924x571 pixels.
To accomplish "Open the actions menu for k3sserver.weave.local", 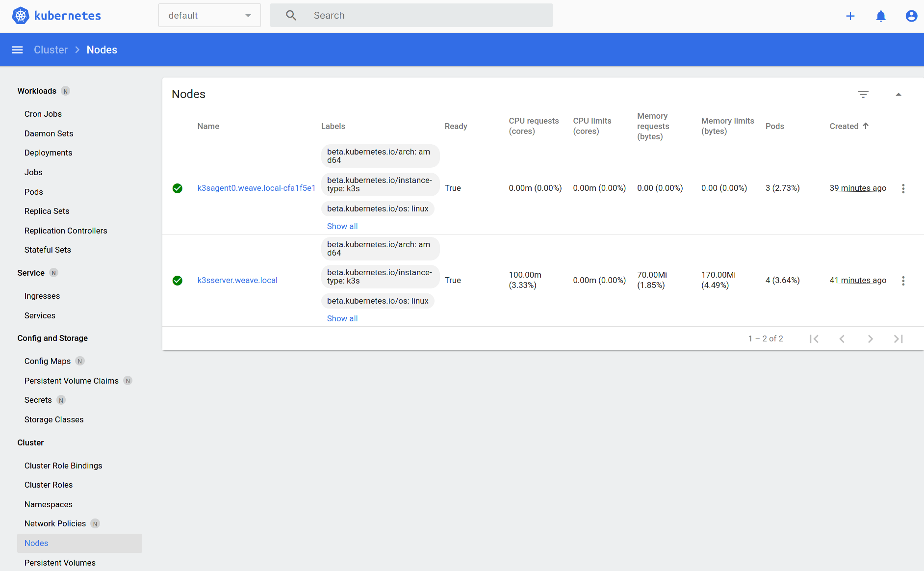I will point(903,281).
